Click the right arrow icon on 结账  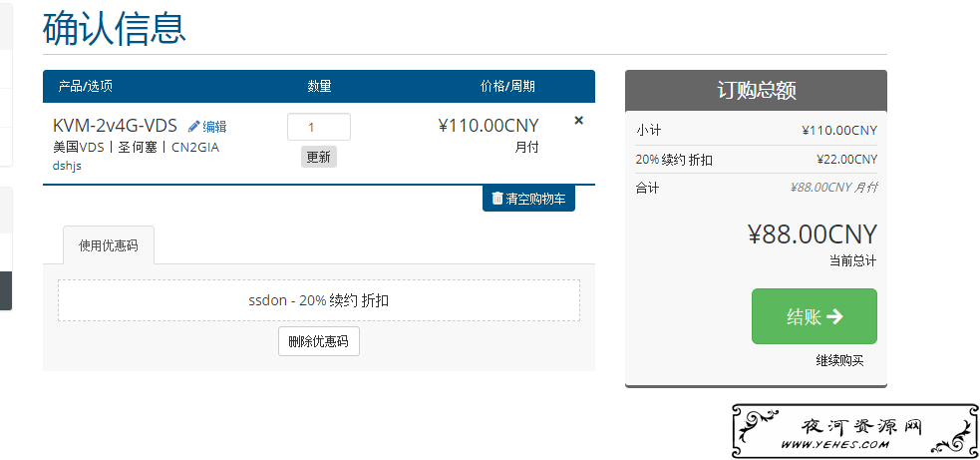[x=834, y=316]
